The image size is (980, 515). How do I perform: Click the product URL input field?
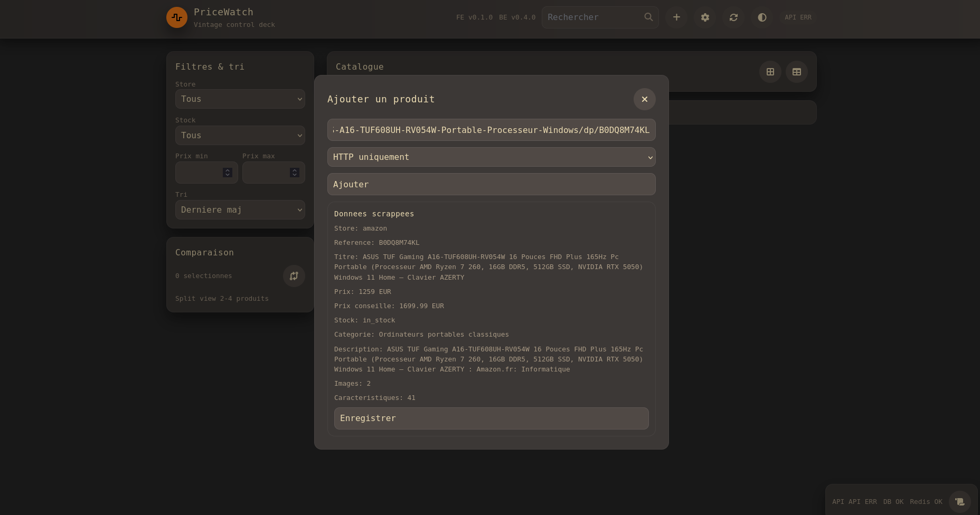coord(491,130)
